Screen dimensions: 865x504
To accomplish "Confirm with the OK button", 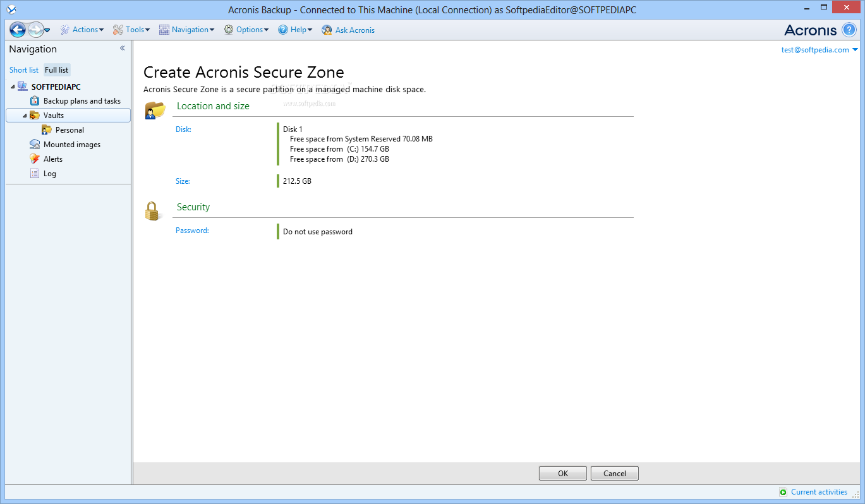I will tap(563, 474).
